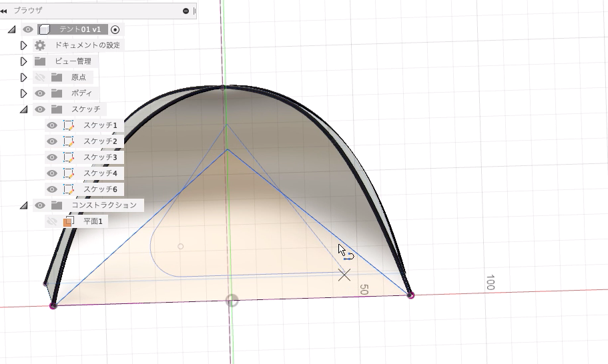
Task: Select スケッチ6 in the browser
Action: [x=100, y=189]
